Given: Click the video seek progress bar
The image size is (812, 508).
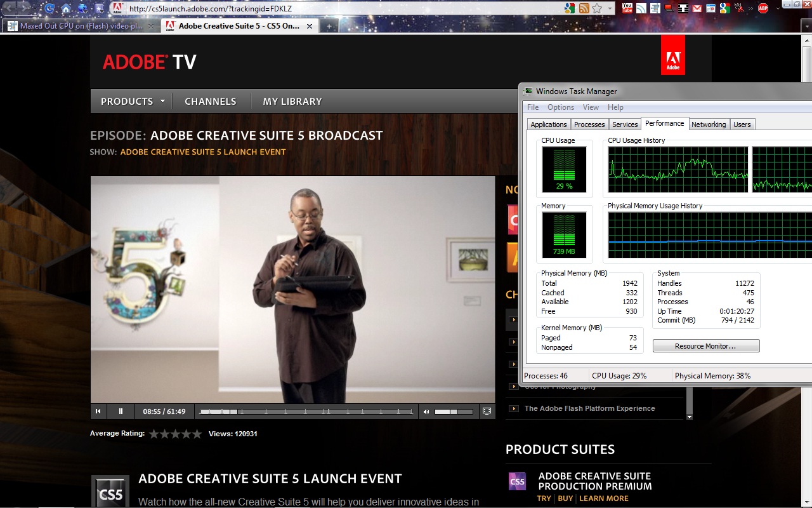Looking at the screenshot, I should [x=306, y=411].
